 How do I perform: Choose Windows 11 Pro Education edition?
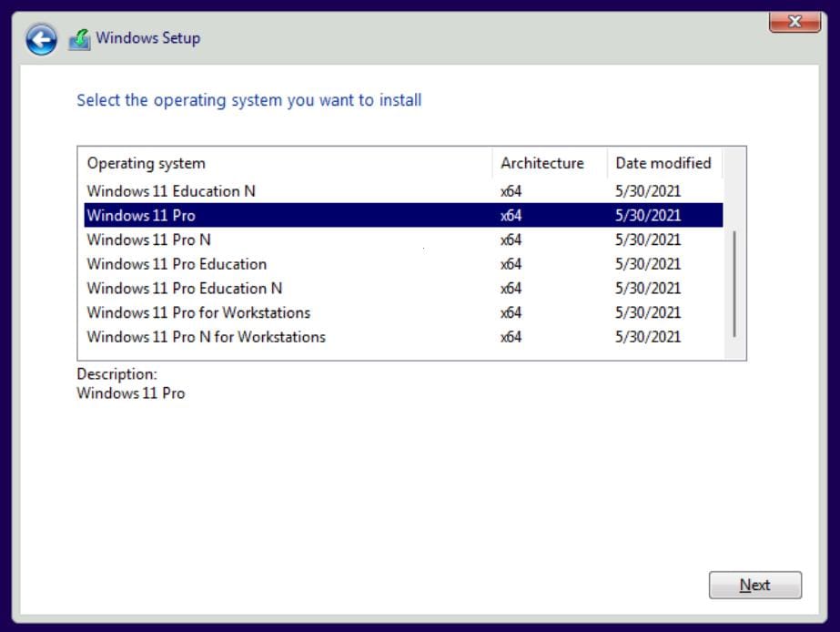[403, 264]
